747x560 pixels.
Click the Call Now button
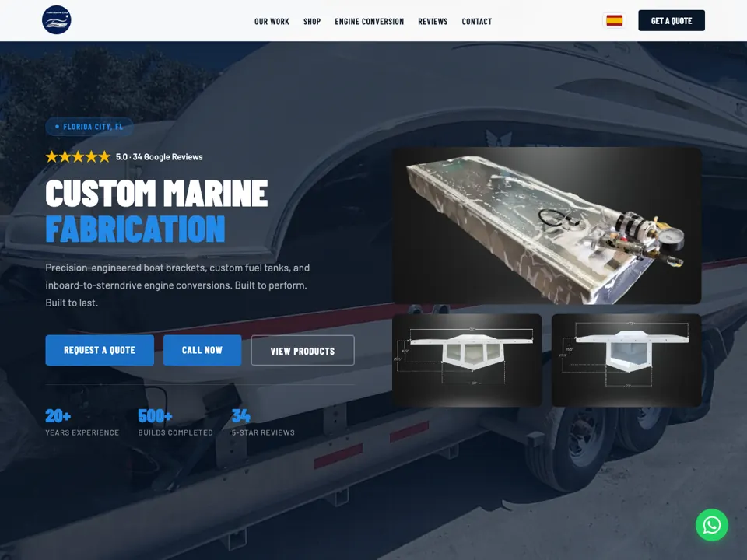pos(202,350)
